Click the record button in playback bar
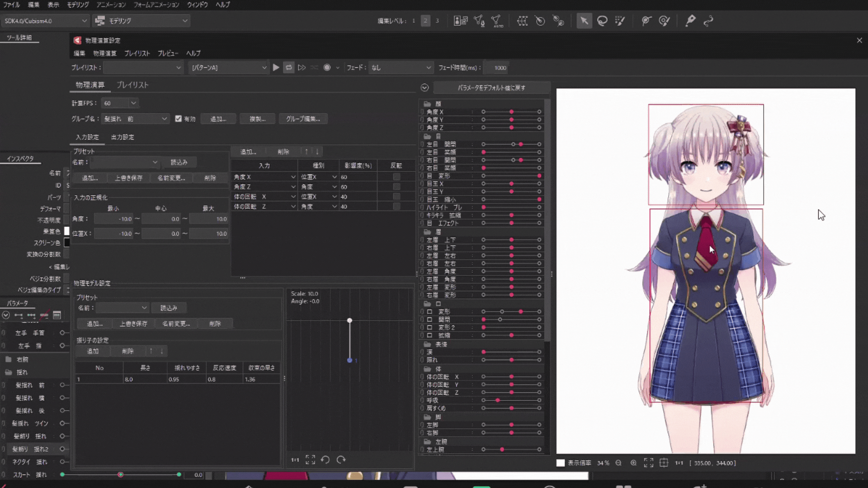Viewport: 868px width, 488px height. coord(327,68)
